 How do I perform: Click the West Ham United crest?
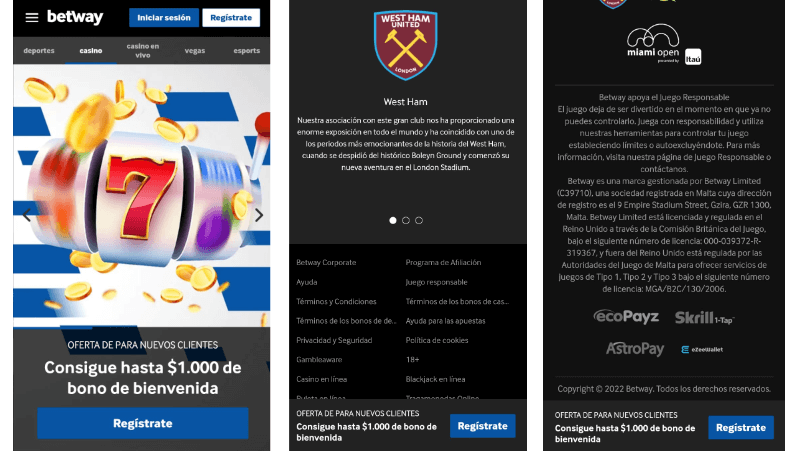pyautogui.click(x=406, y=45)
